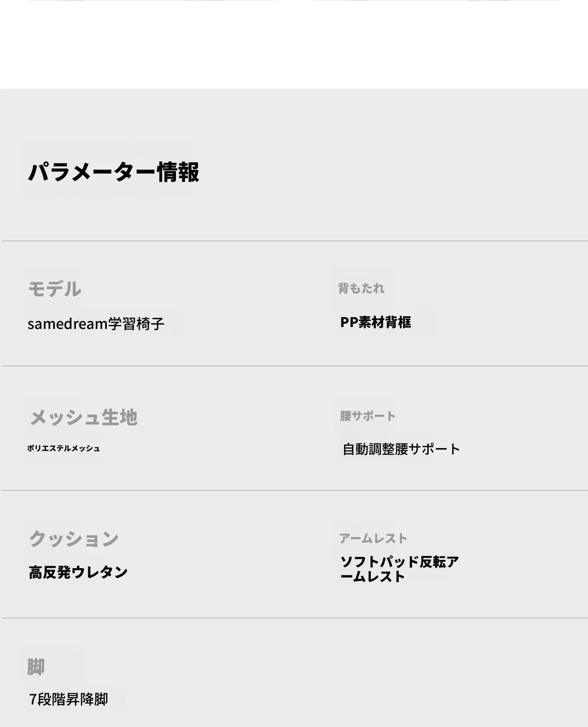Click the divider line above 脚
This screenshot has height=727, width=588.
click(x=294, y=618)
